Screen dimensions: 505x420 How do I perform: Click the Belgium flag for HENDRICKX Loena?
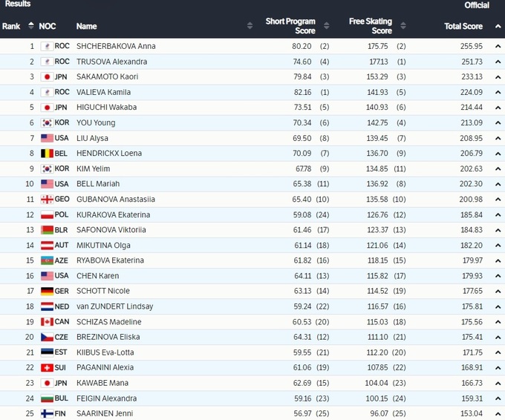pos(46,154)
